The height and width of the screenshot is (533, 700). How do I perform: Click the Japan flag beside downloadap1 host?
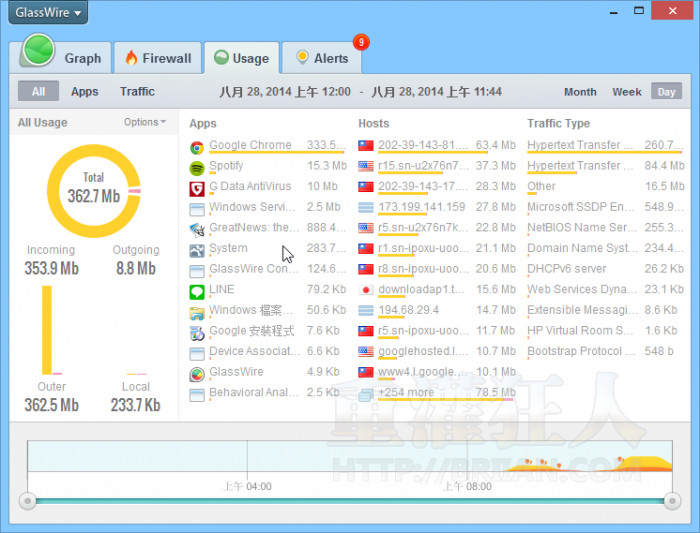pyautogui.click(x=366, y=290)
